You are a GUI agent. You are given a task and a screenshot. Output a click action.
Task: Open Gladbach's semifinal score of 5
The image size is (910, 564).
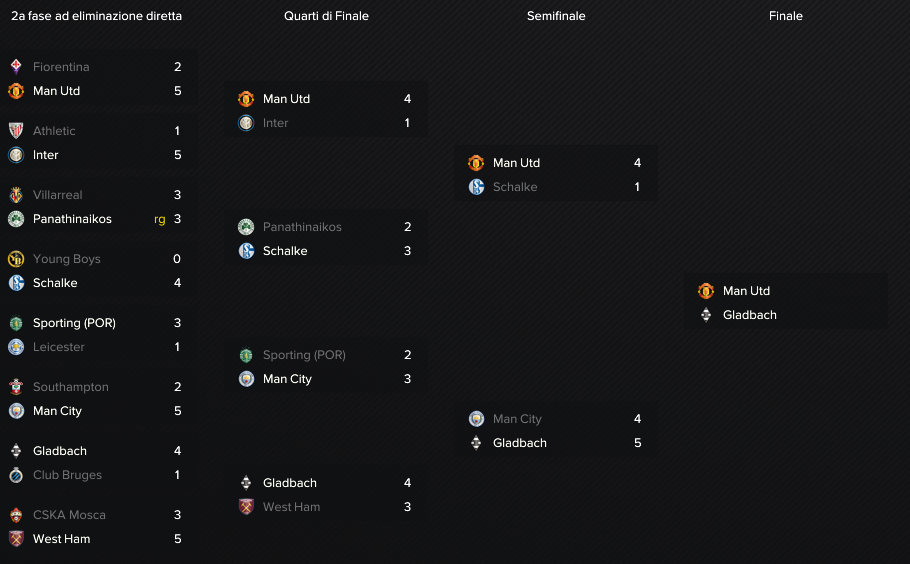[637, 443]
